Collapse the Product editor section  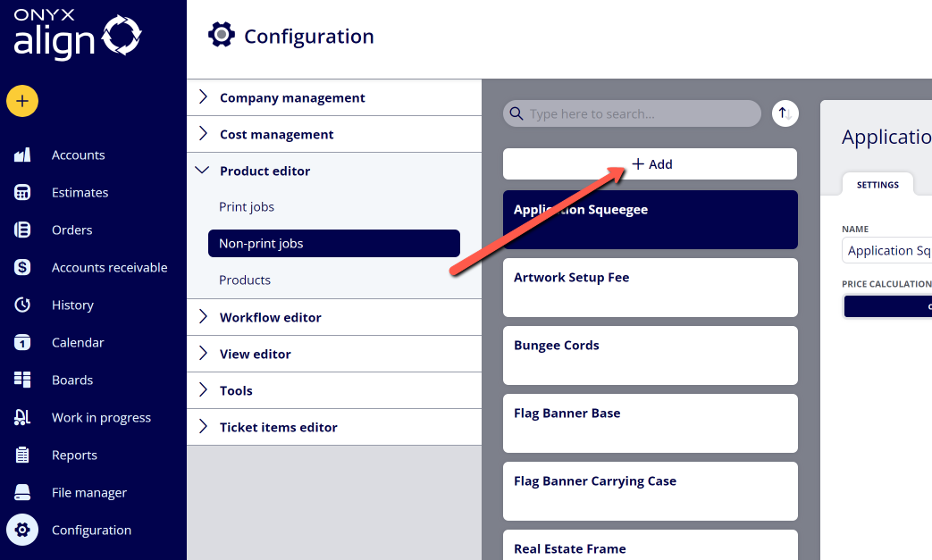tap(334, 171)
